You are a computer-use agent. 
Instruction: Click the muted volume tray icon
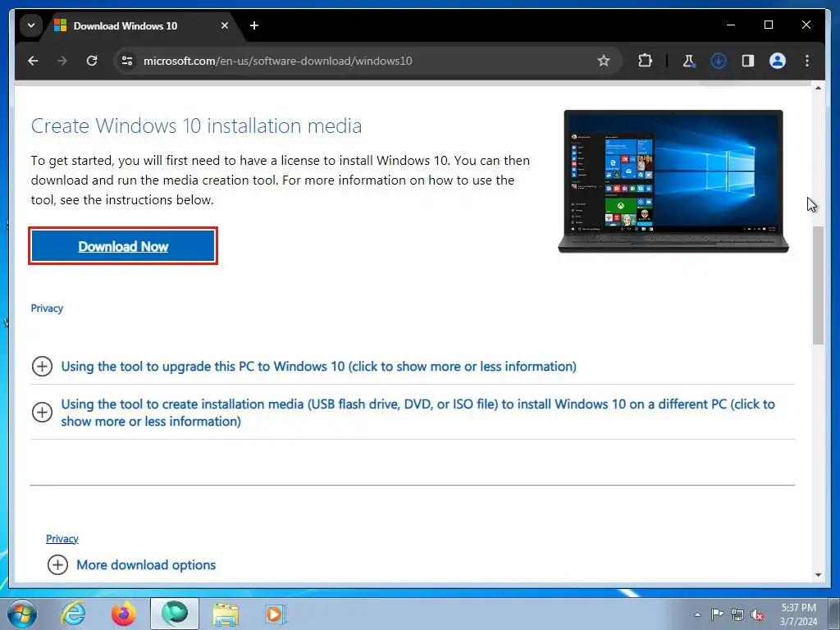[757, 615]
